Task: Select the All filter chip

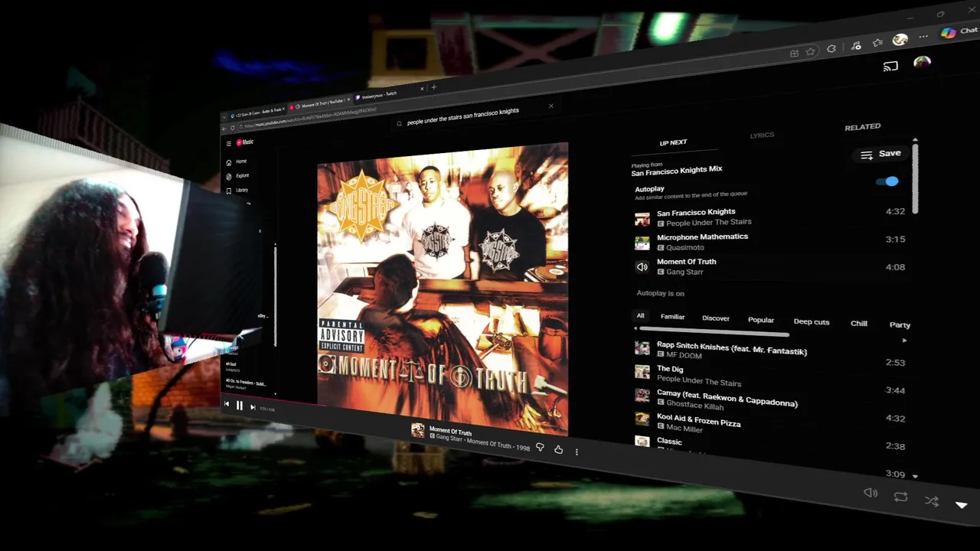Action: click(640, 316)
